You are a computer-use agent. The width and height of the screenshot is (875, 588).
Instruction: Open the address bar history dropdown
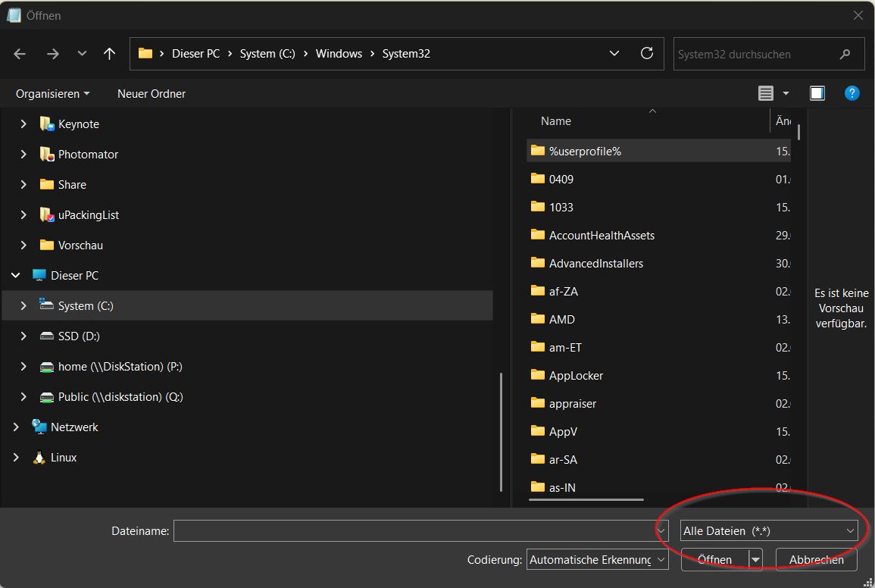pyautogui.click(x=614, y=54)
